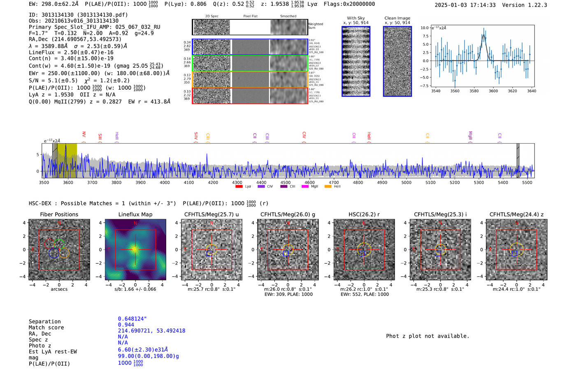Click 'EWr: 552, PLAE: 1000' under r cutout
This screenshot has width=576, height=392.
pos(365,295)
